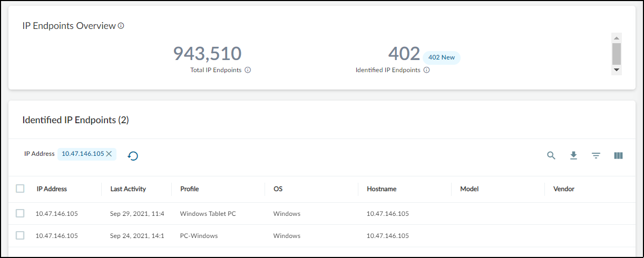Reset the filters with the refresh icon

(133, 156)
